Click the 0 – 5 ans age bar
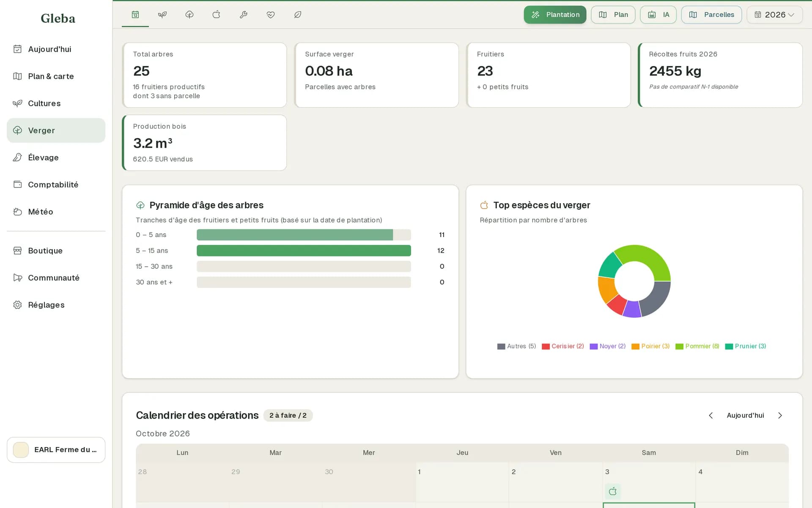 tap(295, 235)
